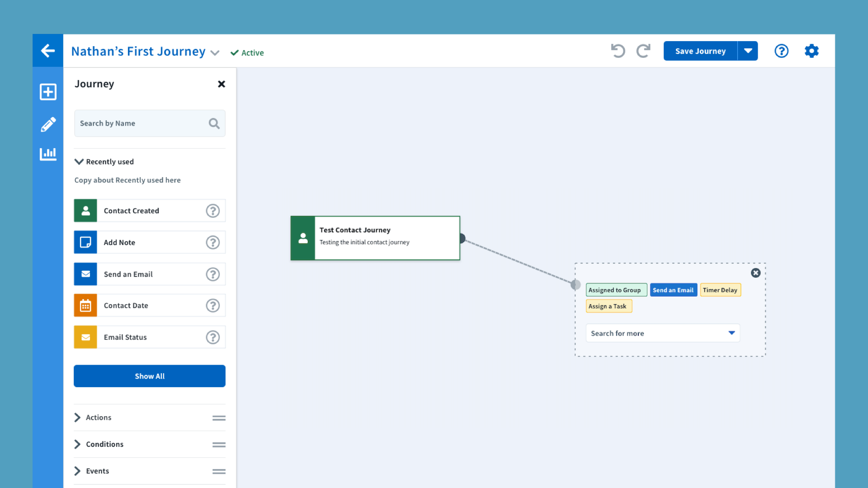The image size is (868, 488).
Task: Click the Show All button
Action: (x=150, y=376)
